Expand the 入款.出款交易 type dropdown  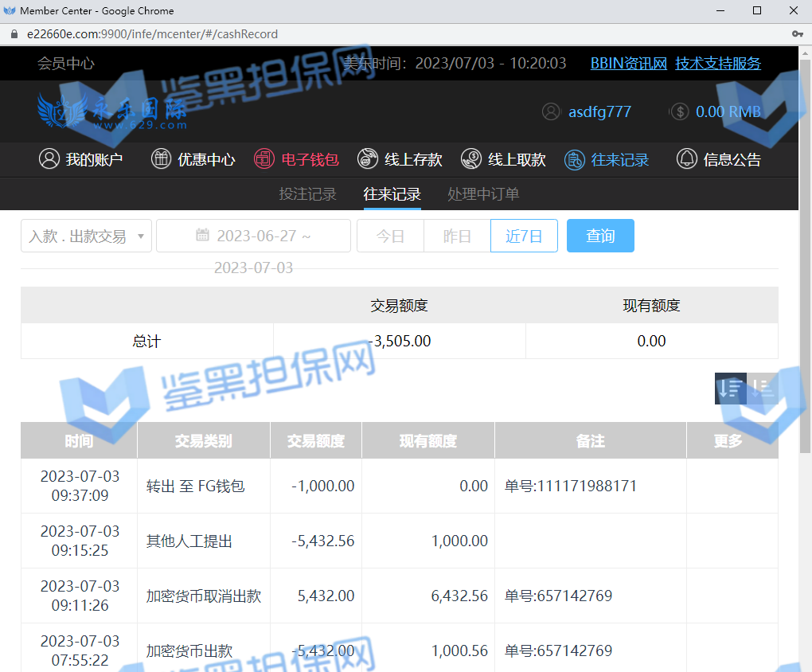[86, 236]
